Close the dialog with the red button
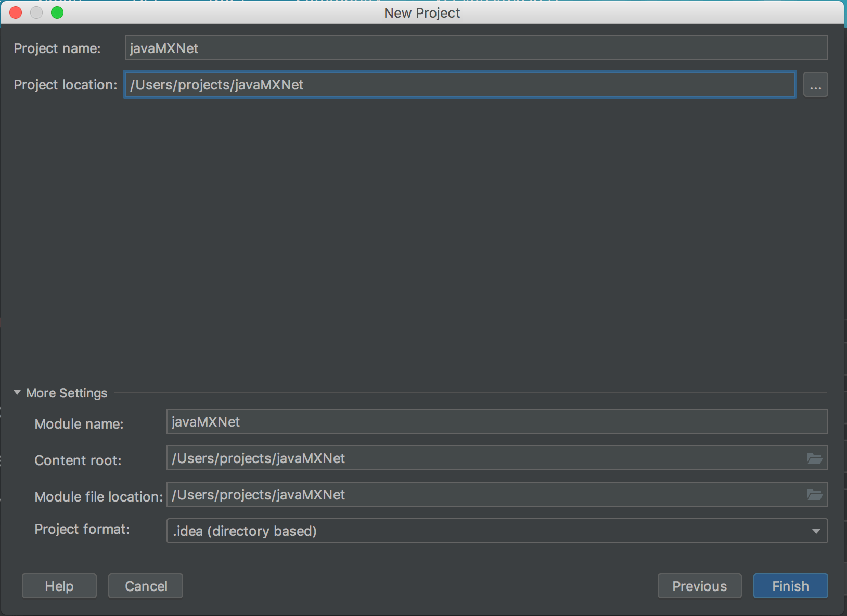The width and height of the screenshot is (847, 616). [x=16, y=12]
